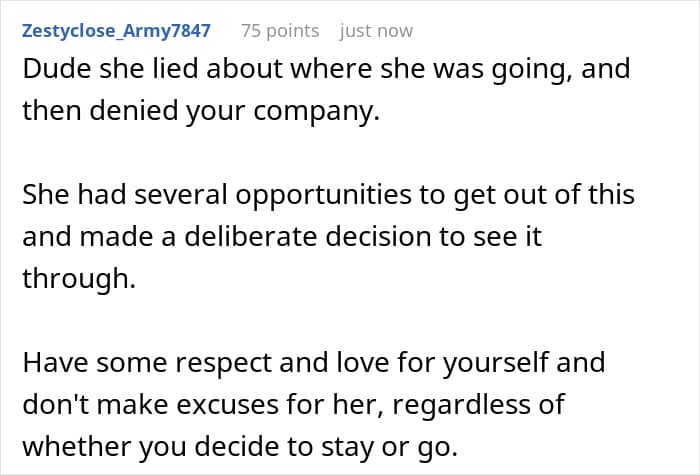Click the word 'company.' in the comment
The width and height of the screenshot is (700, 475).
(317, 112)
